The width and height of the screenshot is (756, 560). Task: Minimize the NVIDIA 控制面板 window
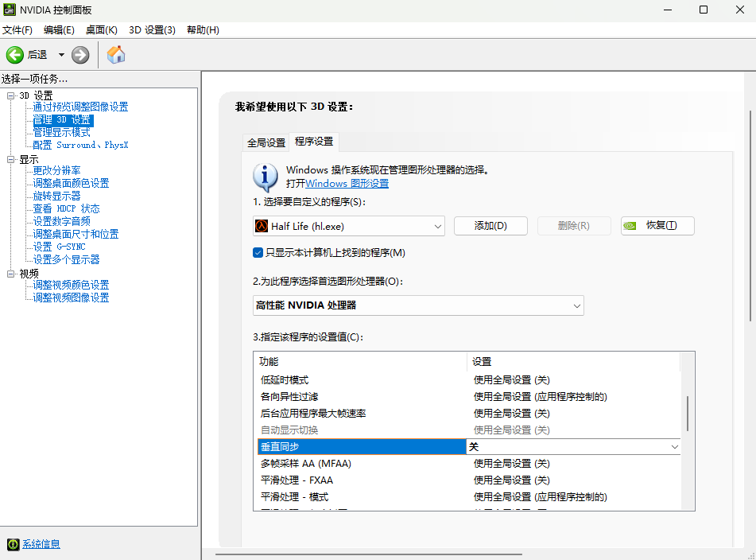pos(668,10)
